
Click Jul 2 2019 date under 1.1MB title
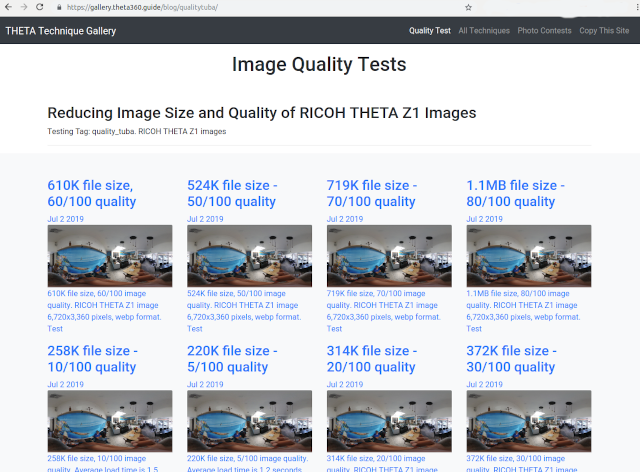(484, 219)
